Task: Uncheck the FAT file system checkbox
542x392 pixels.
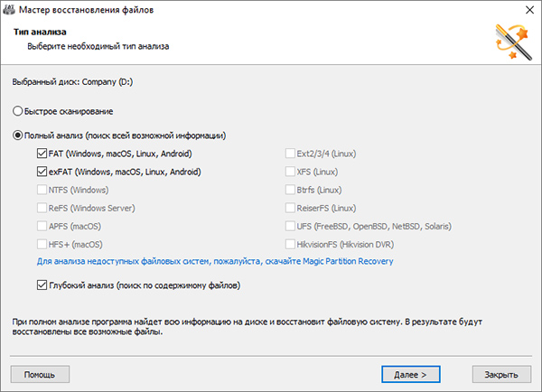Action: click(42, 154)
